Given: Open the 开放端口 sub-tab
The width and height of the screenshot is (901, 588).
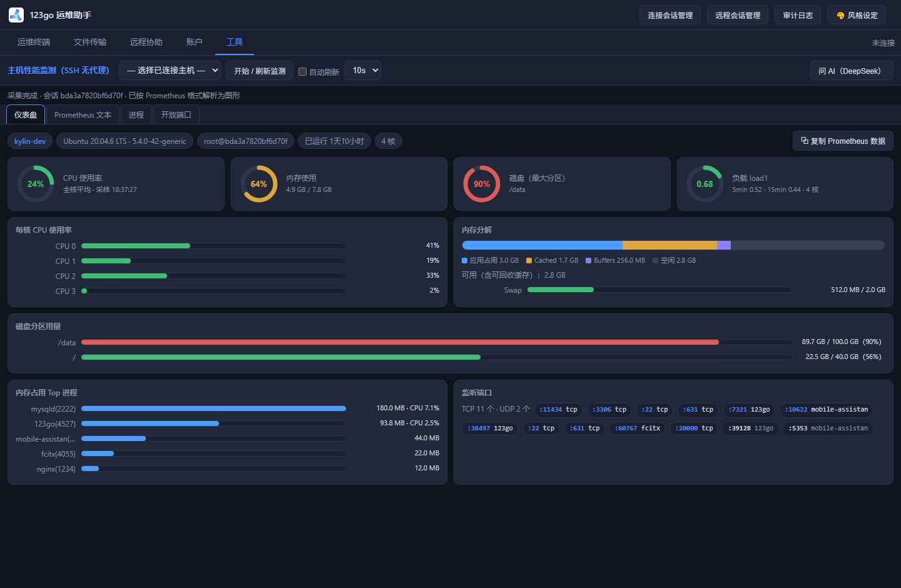Looking at the screenshot, I should (176, 115).
